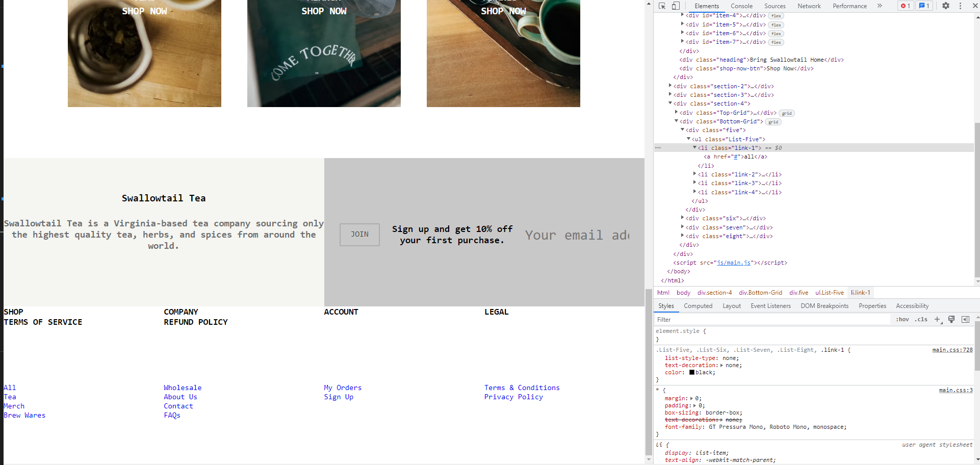The height and width of the screenshot is (465, 980).
Task: Open the Layout pane tab
Action: click(x=732, y=306)
